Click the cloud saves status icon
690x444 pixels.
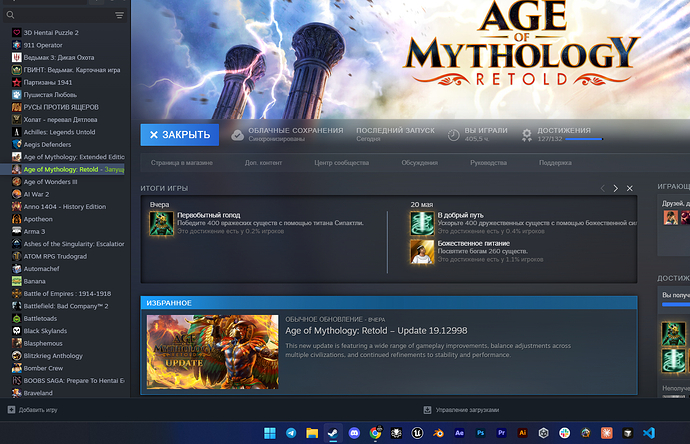pos(238,135)
